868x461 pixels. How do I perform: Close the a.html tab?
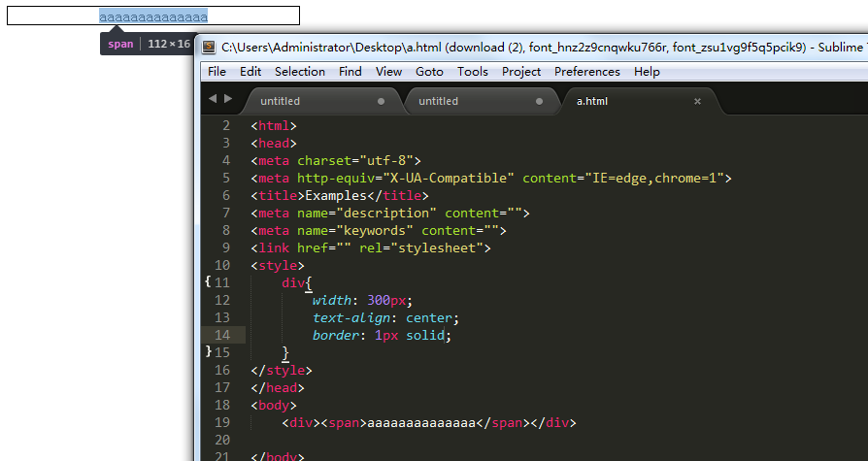pyautogui.click(x=697, y=101)
